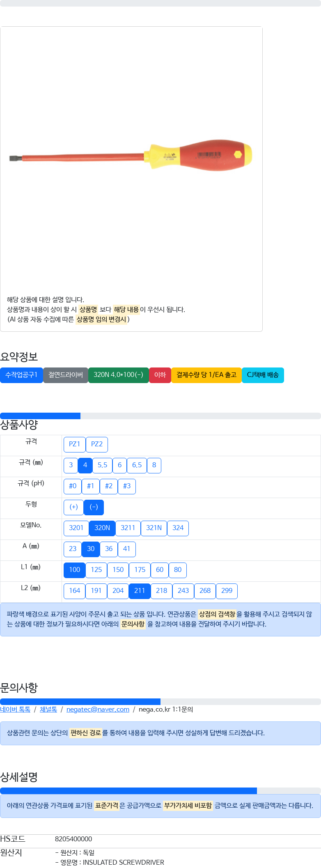This screenshot has height=868, width=321.
Task: Open the 채널톡 link
Action: coord(48,710)
